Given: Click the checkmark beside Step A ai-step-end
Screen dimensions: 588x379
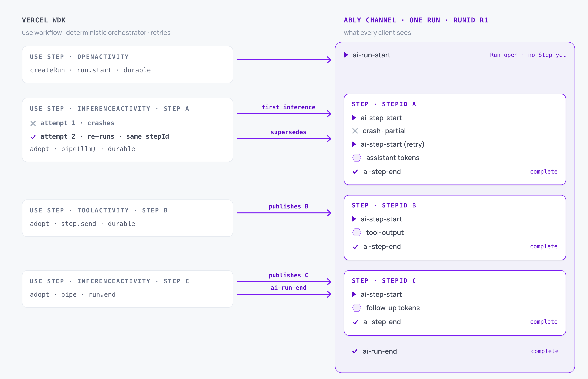Looking at the screenshot, I should (355, 172).
